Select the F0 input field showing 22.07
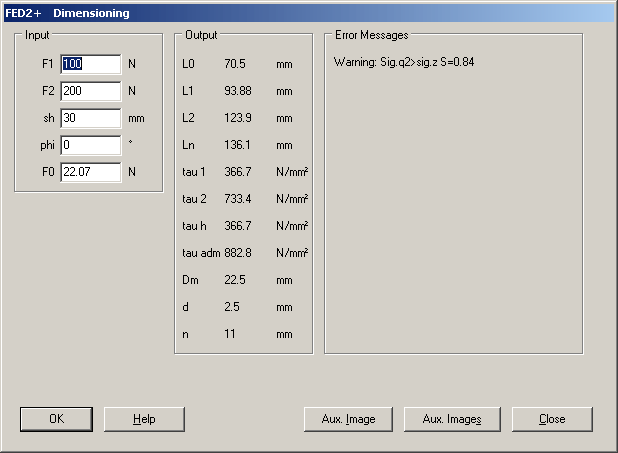Screen dimensions: 618x453 [x=90, y=172]
